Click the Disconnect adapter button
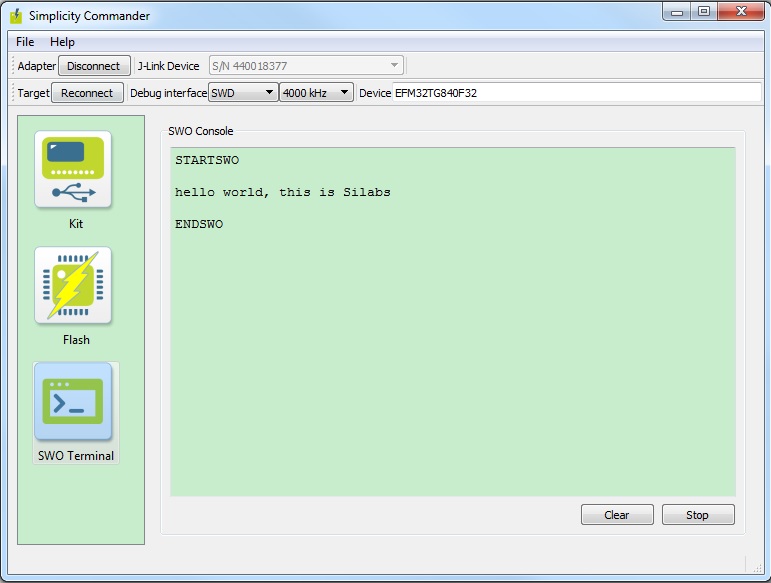 coord(94,66)
